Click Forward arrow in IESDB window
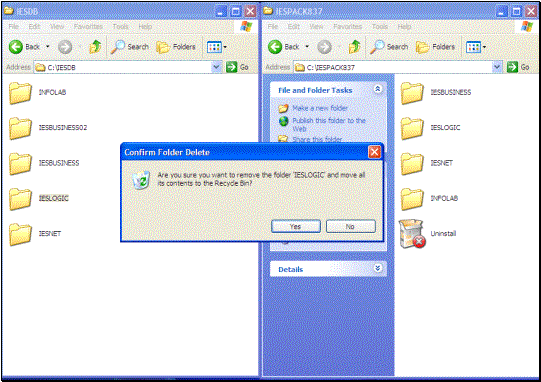Screen dimensions: 541x382 coord(65,47)
